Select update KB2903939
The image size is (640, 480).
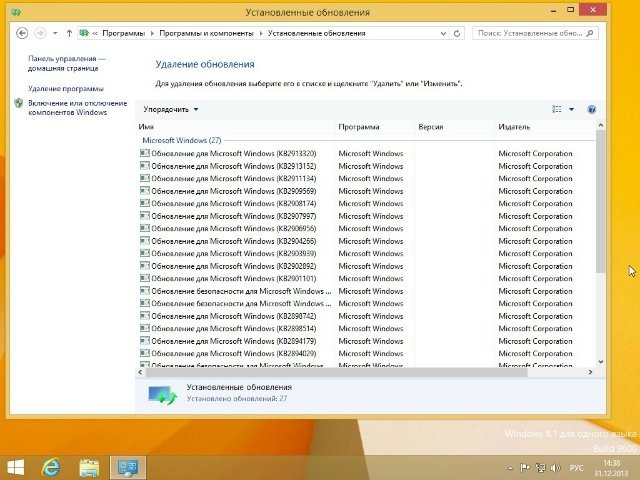tap(234, 253)
